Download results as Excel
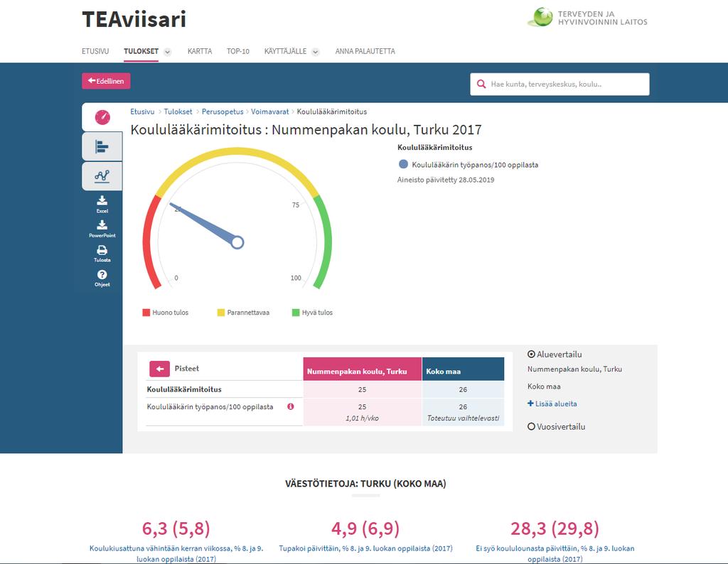The width and height of the screenshot is (728, 564). pyautogui.click(x=102, y=204)
